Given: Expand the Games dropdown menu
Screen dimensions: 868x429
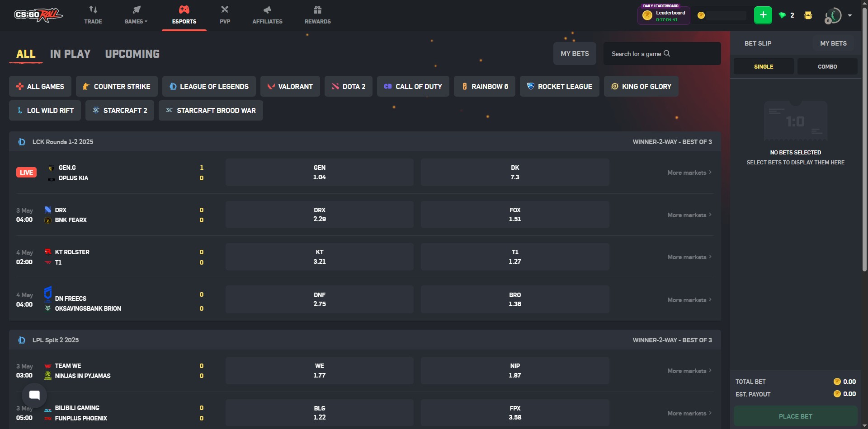Looking at the screenshot, I should point(136,15).
